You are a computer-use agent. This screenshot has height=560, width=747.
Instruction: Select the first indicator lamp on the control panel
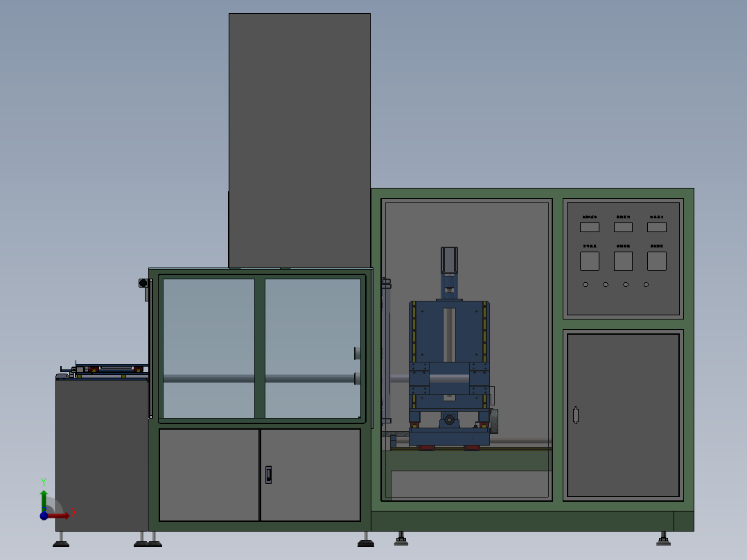coord(586,285)
